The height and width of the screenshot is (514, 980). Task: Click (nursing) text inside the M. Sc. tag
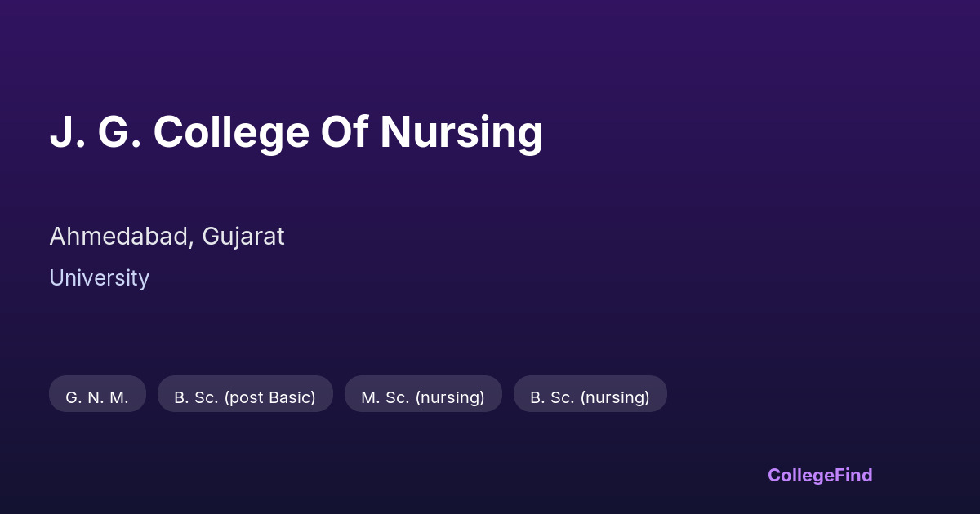point(450,397)
